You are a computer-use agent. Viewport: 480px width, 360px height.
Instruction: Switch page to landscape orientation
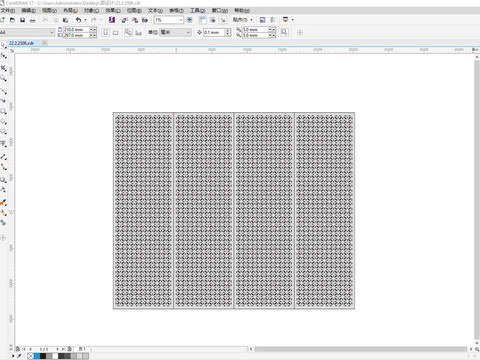coord(116,33)
